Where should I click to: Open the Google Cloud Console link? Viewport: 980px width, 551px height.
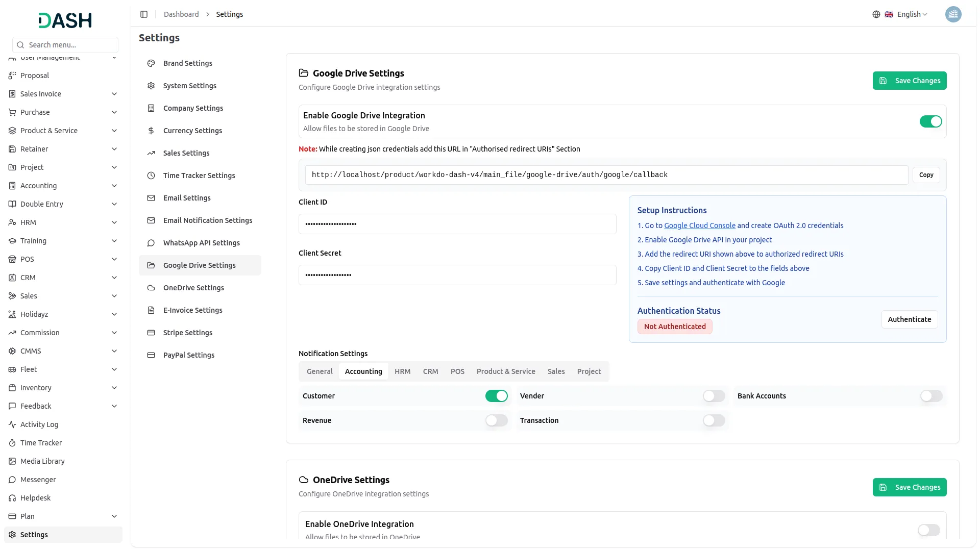[x=699, y=225]
